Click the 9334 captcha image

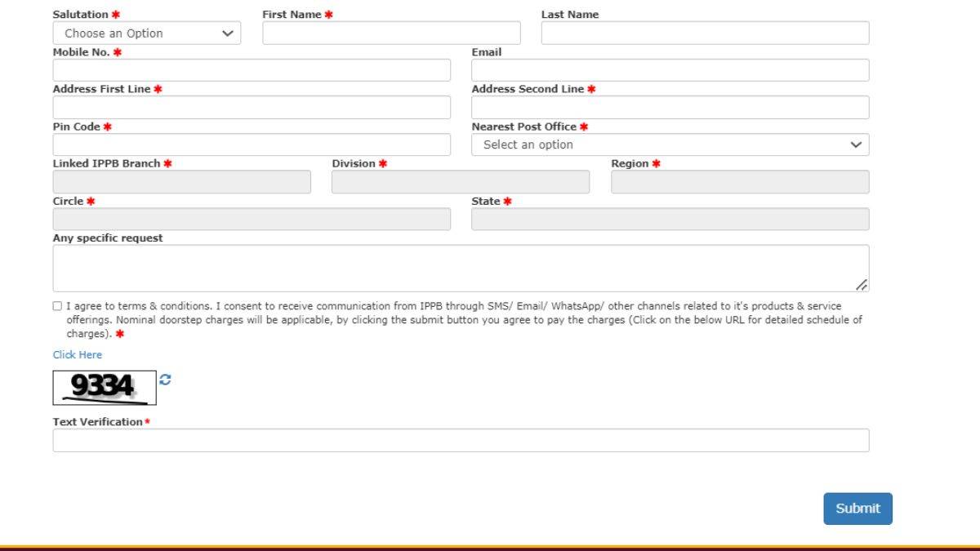pyautogui.click(x=105, y=387)
